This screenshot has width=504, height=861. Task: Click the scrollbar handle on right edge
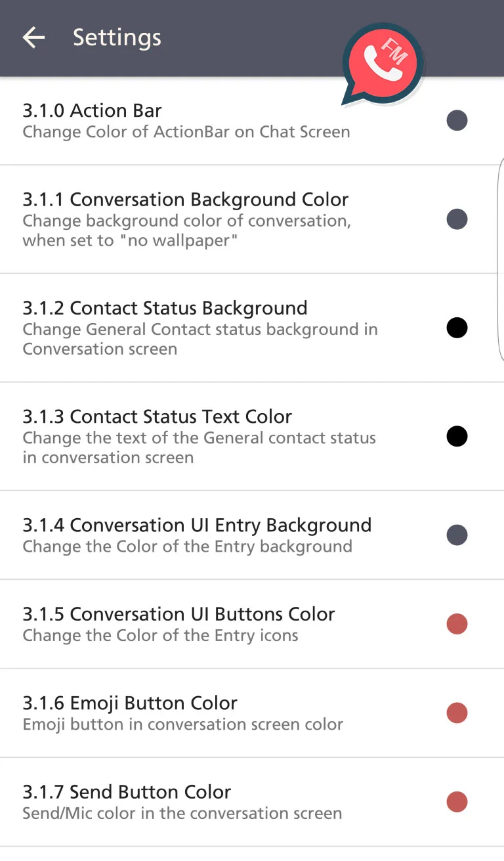(501, 259)
